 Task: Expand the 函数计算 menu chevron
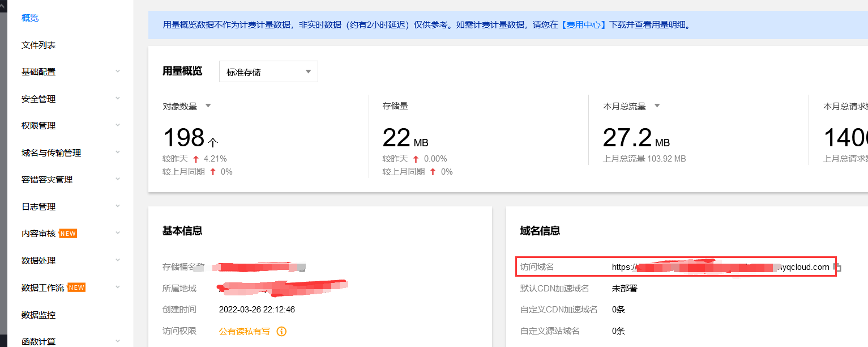pyautogui.click(x=118, y=341)
